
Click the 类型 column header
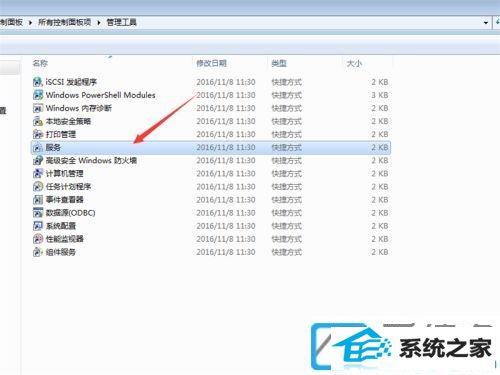coord(279,63)
